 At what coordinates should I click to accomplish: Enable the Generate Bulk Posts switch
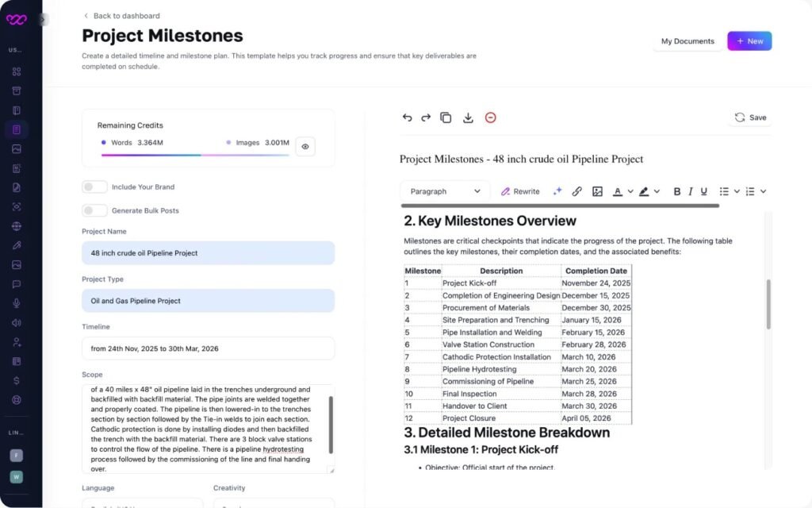[x=95, y=211]
